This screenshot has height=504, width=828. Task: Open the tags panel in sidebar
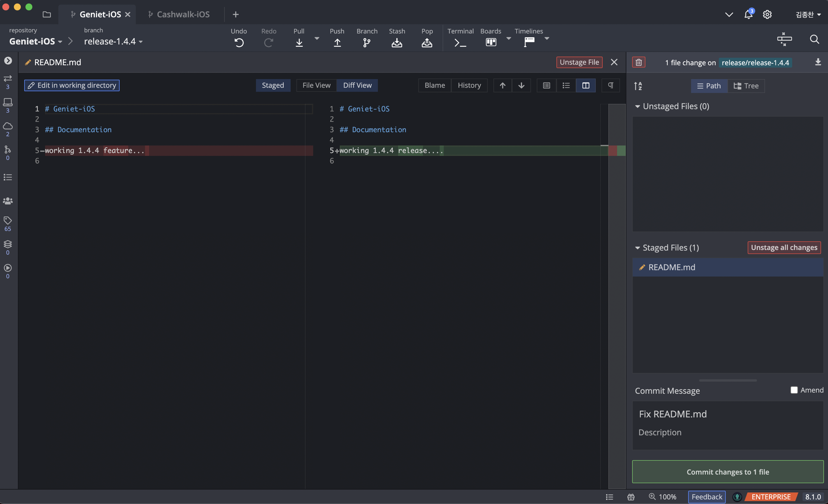pyautogui.click(x=8, y=220)
